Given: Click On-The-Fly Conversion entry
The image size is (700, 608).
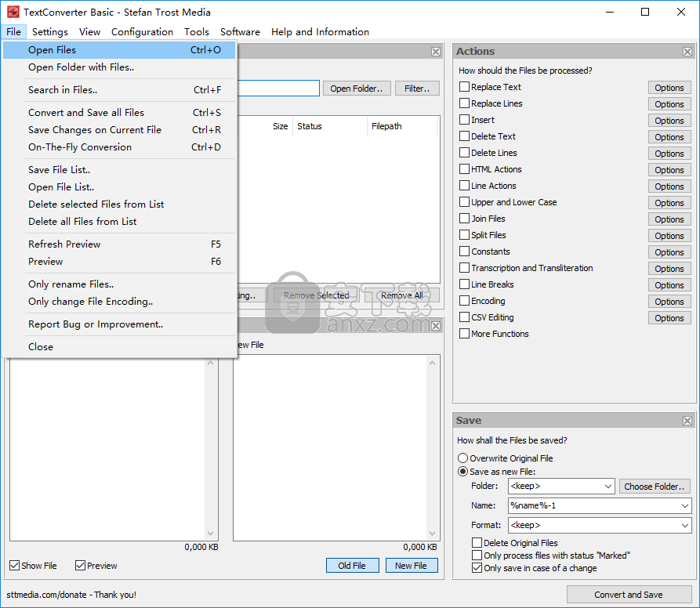Looking at the screenshot, I should (x=119, y=147).
